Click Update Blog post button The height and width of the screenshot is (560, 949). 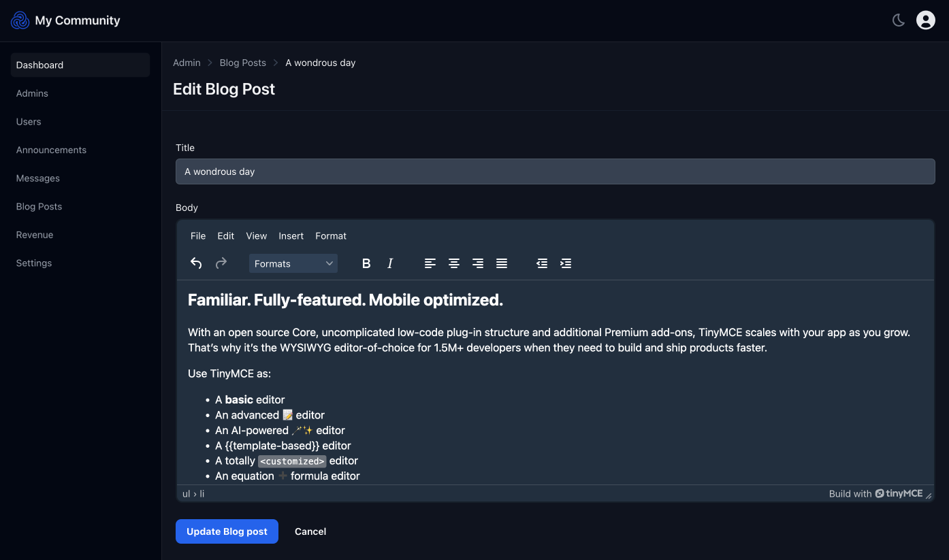(227, 531)
